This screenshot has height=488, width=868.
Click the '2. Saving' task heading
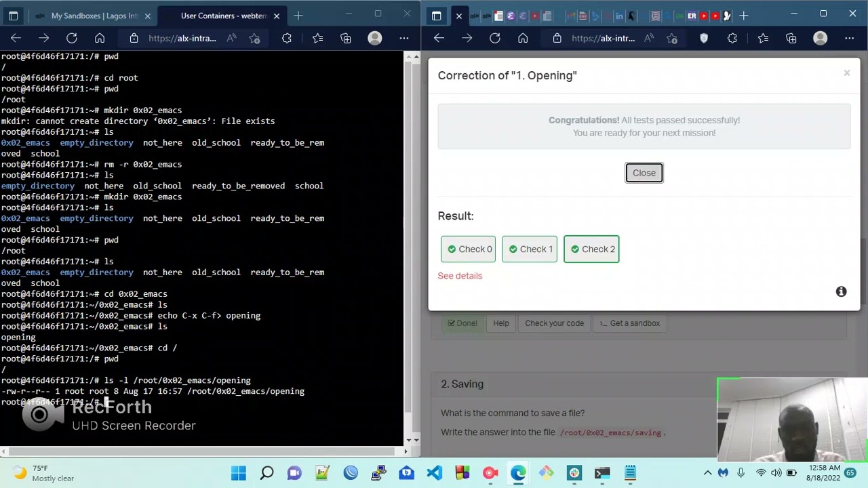point(462,384)
